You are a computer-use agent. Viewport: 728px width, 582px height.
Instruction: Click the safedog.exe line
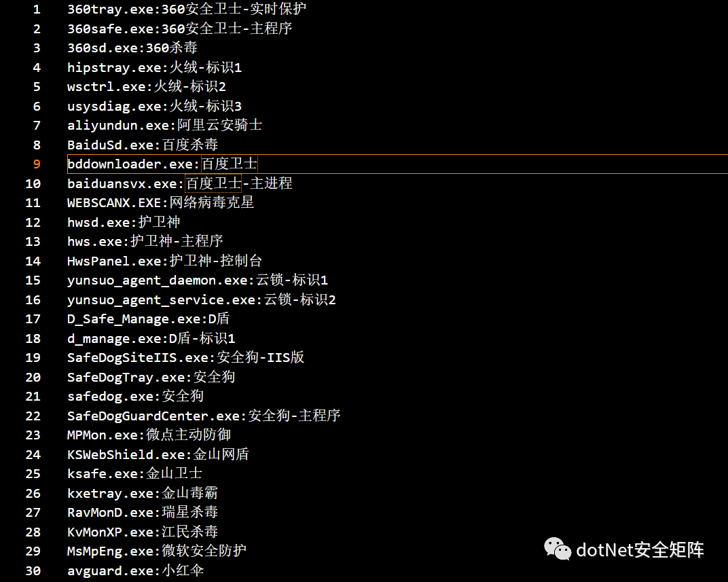(x=136, y=397)
